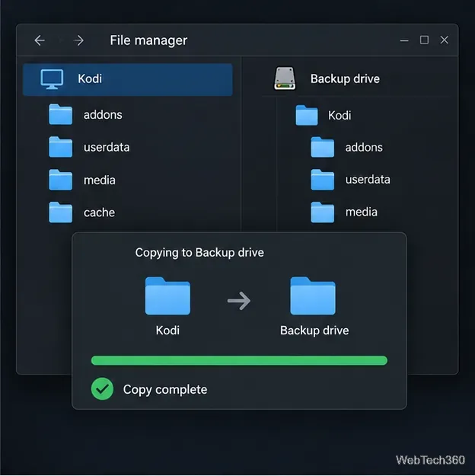Select the cache folder
Image resolution: width=475 pixels, height=476 pixels.
(82, 212)
